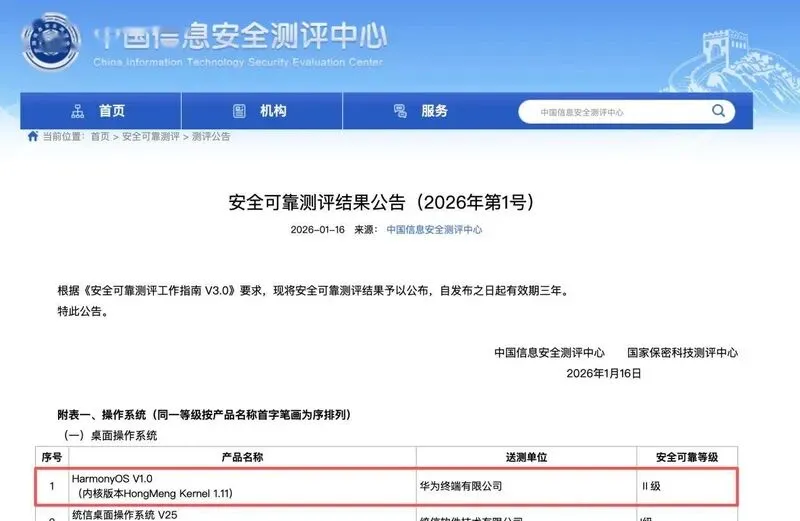Click publication date 2026-01-16
Image resolution: width=800 pixels, height=521 pixels.
click(x=317, y=230)
